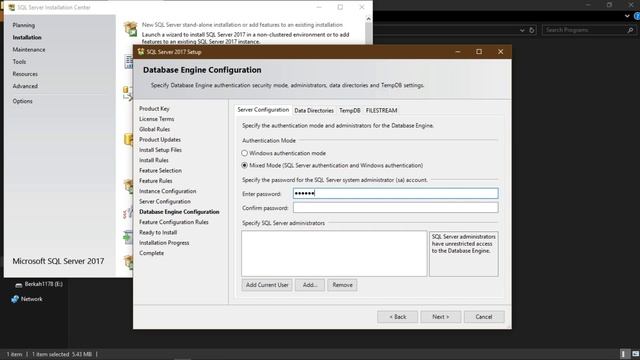Click License Terms step in sidebar
Viewport: 640px width, 360px height.
click(x=156, y=119)
